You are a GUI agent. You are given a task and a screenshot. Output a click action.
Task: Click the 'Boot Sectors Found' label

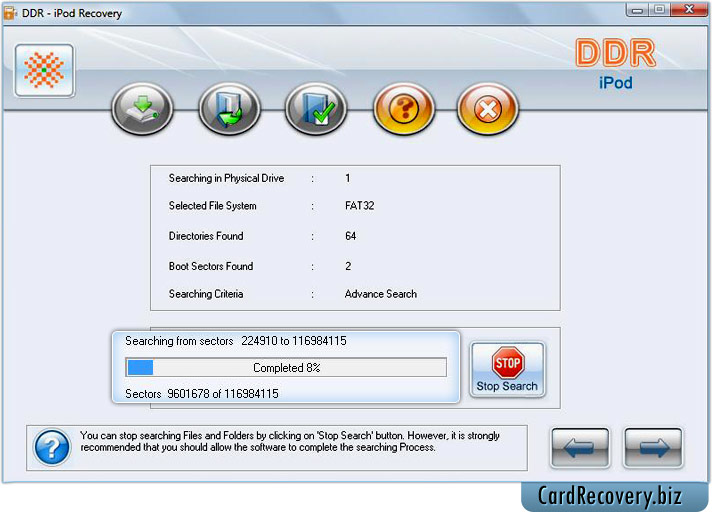pyautogui.click(x=211, y=266)
